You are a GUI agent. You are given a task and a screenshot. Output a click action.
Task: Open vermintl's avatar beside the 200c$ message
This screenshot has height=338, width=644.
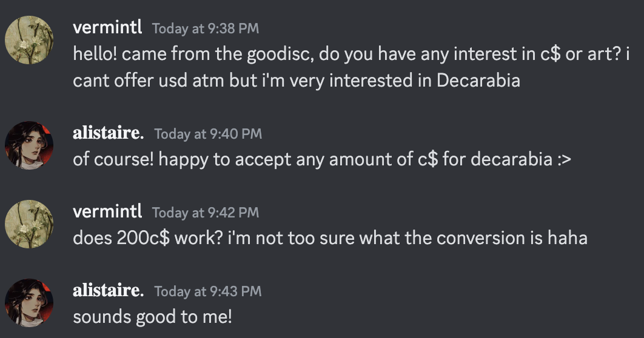tap(29, 224)
